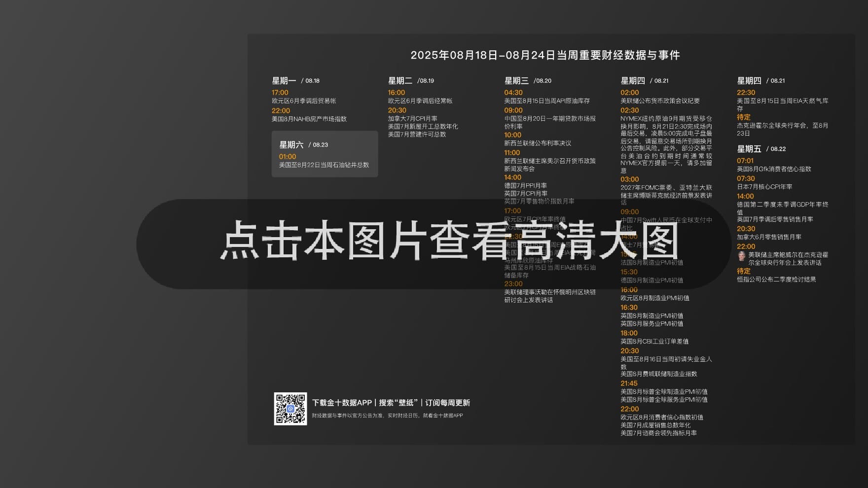Image resolution: width=868 pixels, height=488 pixels.
Task: Click the 当周重要财经数据与事件 title
Action: pyautogui.click(x=545, y=55)
